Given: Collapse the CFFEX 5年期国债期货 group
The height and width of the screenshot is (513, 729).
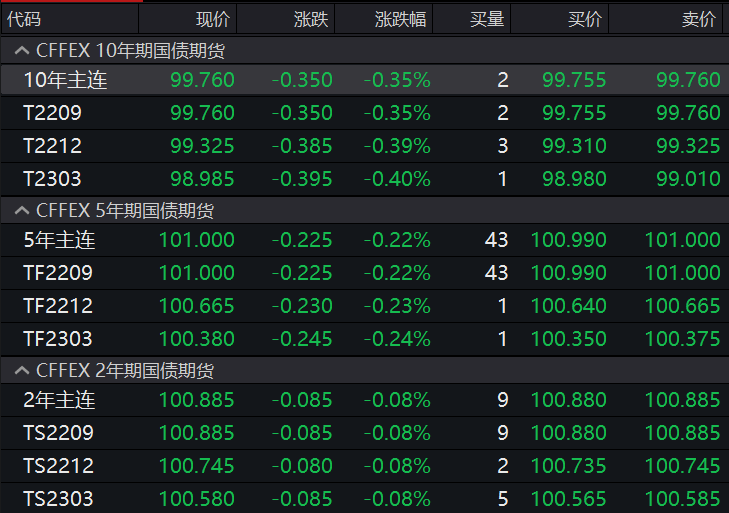Looking at the screenshot, I should coord(20,211).
